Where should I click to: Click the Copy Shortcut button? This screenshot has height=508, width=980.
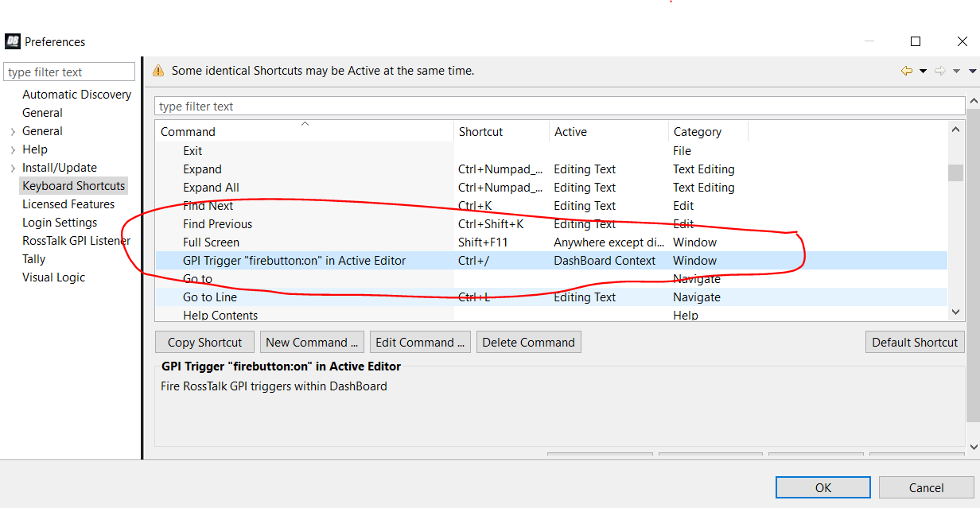coord(204,343)
